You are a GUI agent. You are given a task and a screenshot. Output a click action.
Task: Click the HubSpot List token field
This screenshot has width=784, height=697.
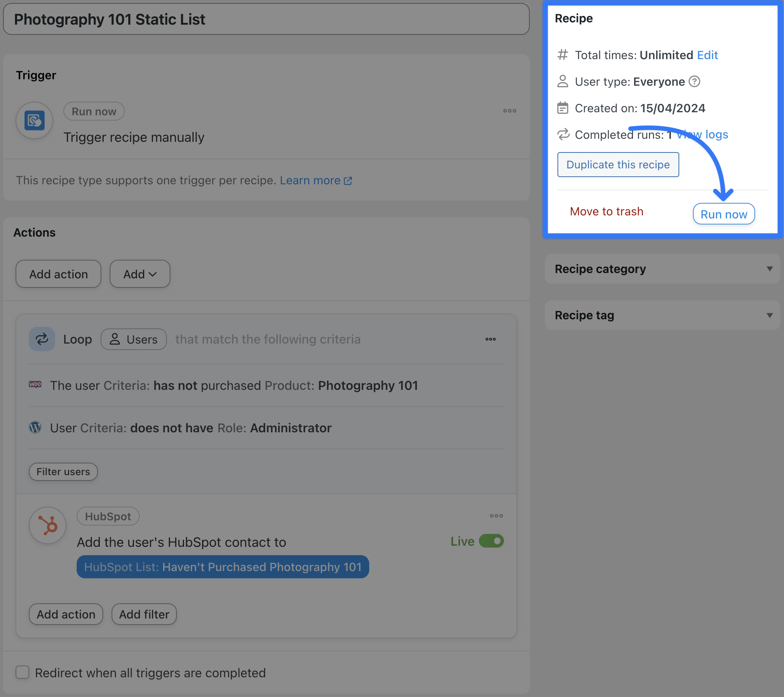pyautogui.click(x=222, y=567)
